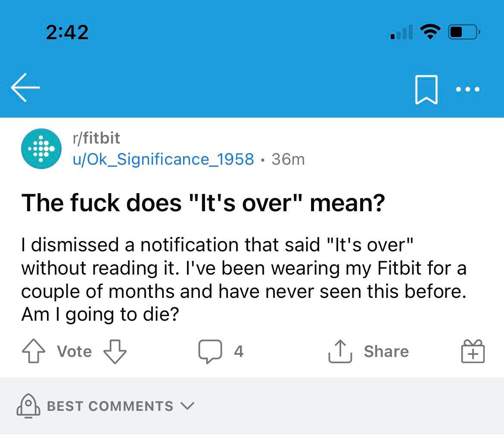The image size is (504, 438).
Task: Expand the Best Comments sort chevron
Action: (187, 406)
